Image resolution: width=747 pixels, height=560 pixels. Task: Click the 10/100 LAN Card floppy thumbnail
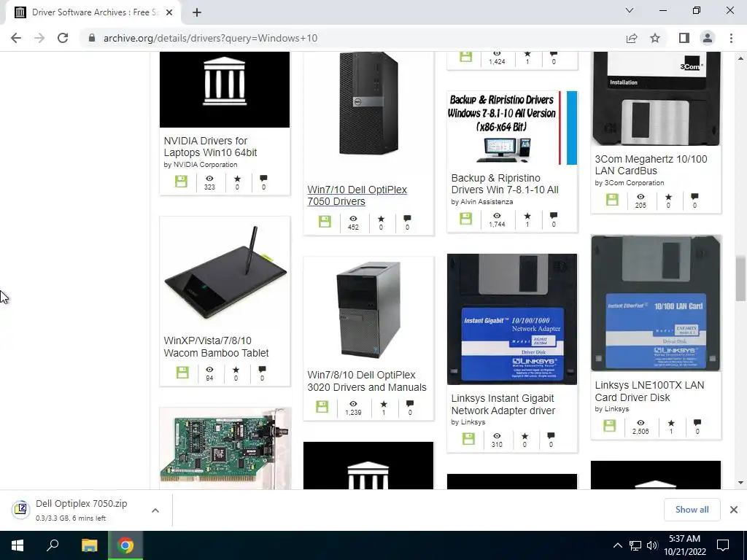point(656,303)
